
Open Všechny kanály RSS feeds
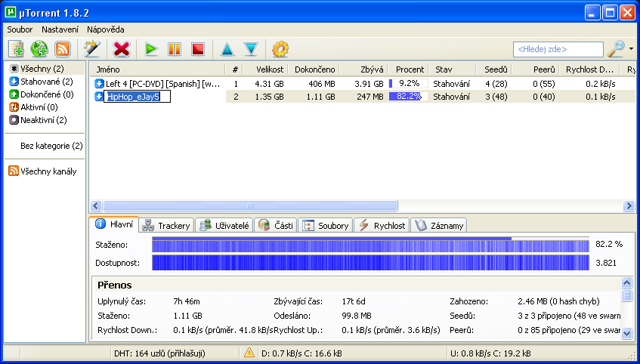(42, 171)
